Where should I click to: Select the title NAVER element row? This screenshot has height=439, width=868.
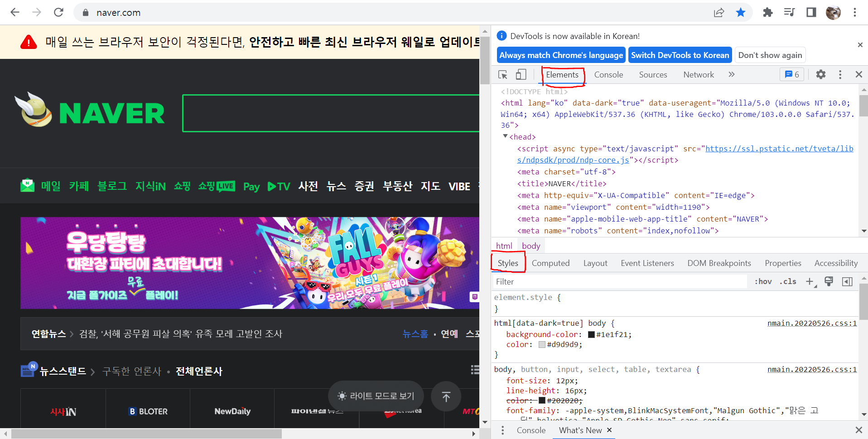562,183
